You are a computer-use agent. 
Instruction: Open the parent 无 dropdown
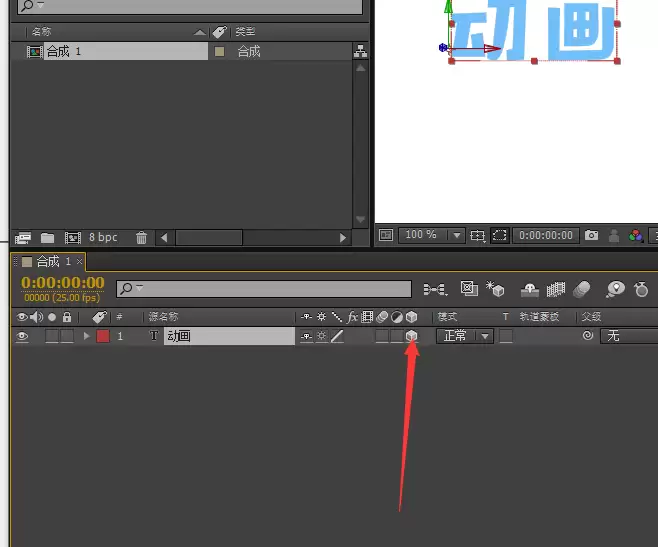[629, 336]
